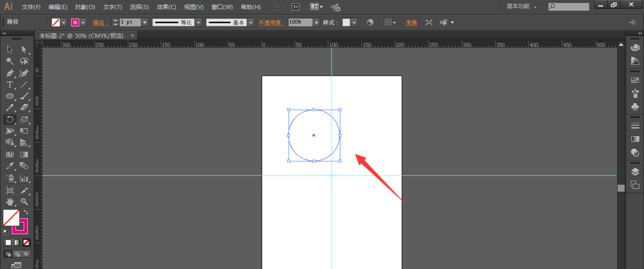Open the Swatches panel icon

pos(634,80)
